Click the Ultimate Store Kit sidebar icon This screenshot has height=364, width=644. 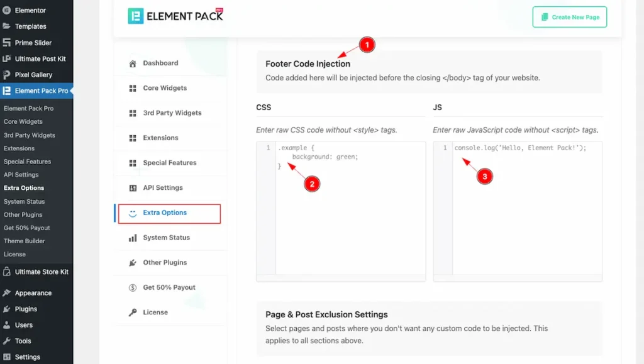6,272
